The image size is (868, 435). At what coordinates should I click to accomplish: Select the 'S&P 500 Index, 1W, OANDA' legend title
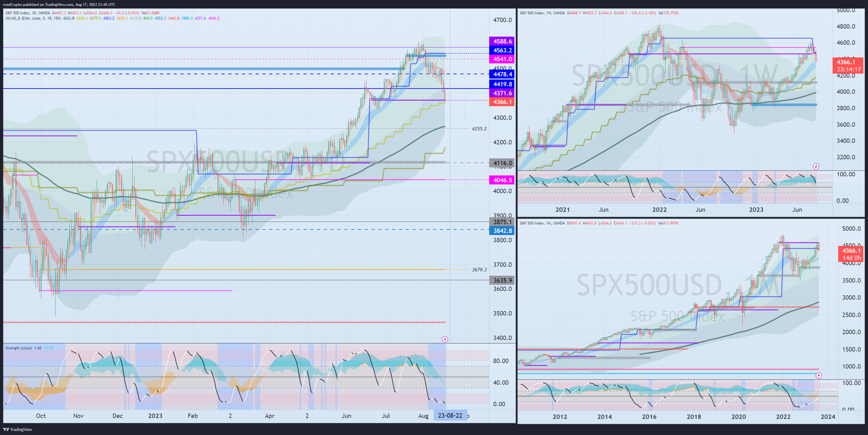coord(542,13)
